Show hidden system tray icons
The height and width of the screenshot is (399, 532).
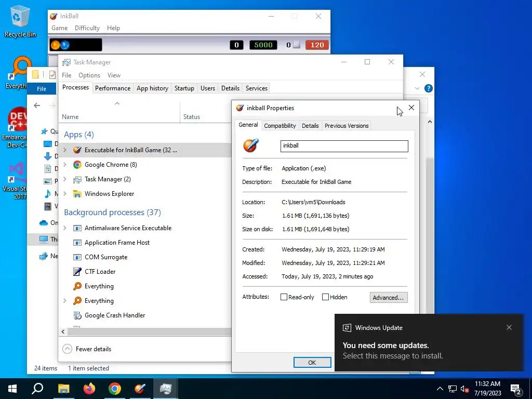tap(440, 389)
